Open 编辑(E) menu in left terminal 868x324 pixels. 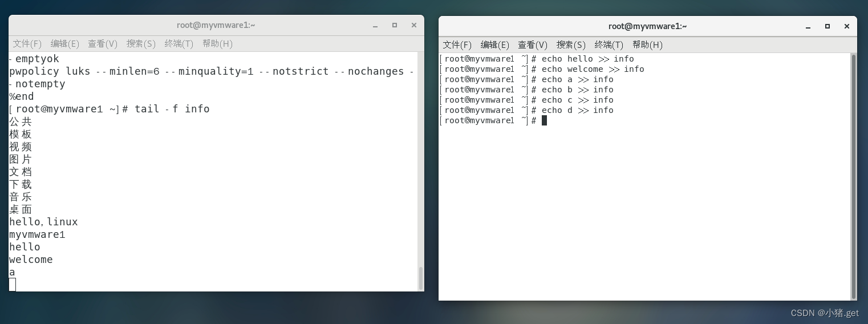coord(65,43)
